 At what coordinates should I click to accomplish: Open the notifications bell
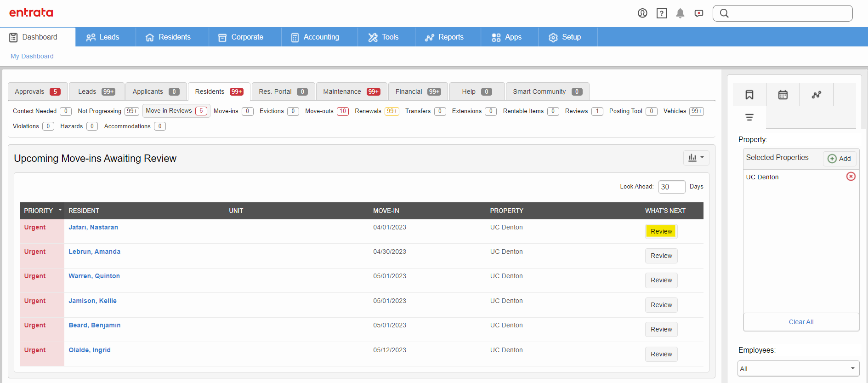[680, 13]
